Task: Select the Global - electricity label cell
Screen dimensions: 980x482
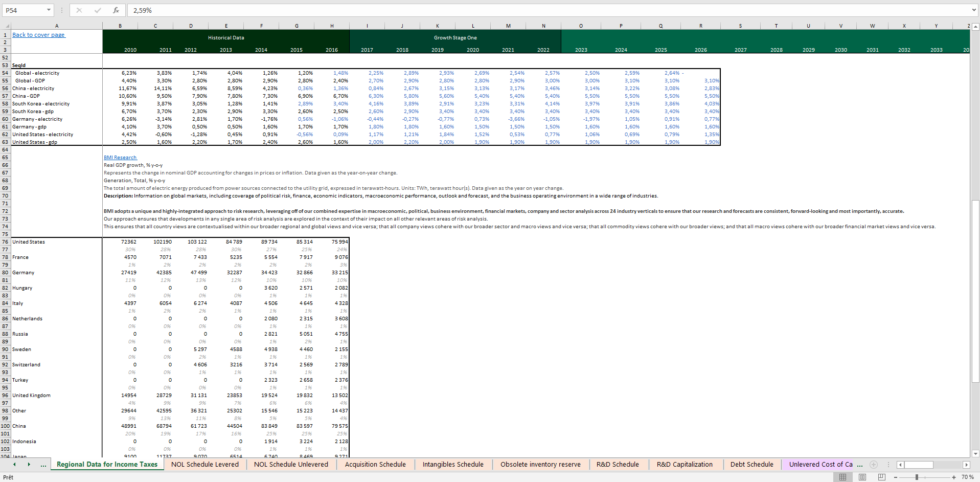Action: 57,73
